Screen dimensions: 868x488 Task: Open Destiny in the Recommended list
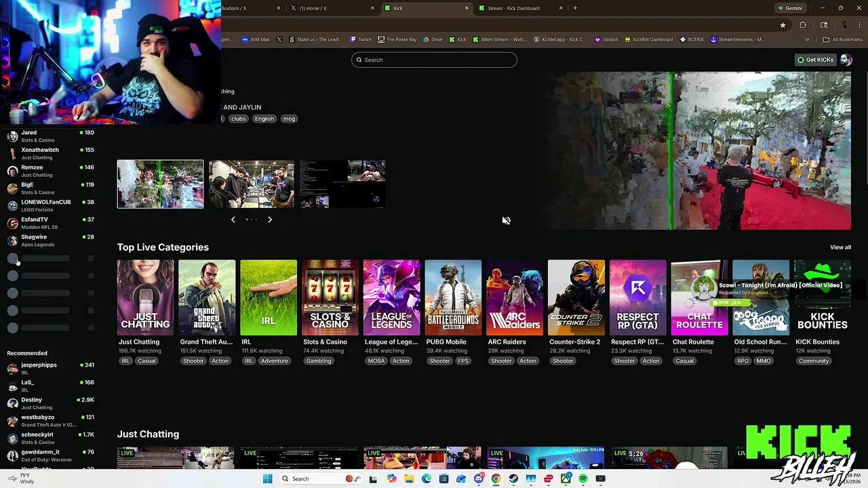(51, 403)
